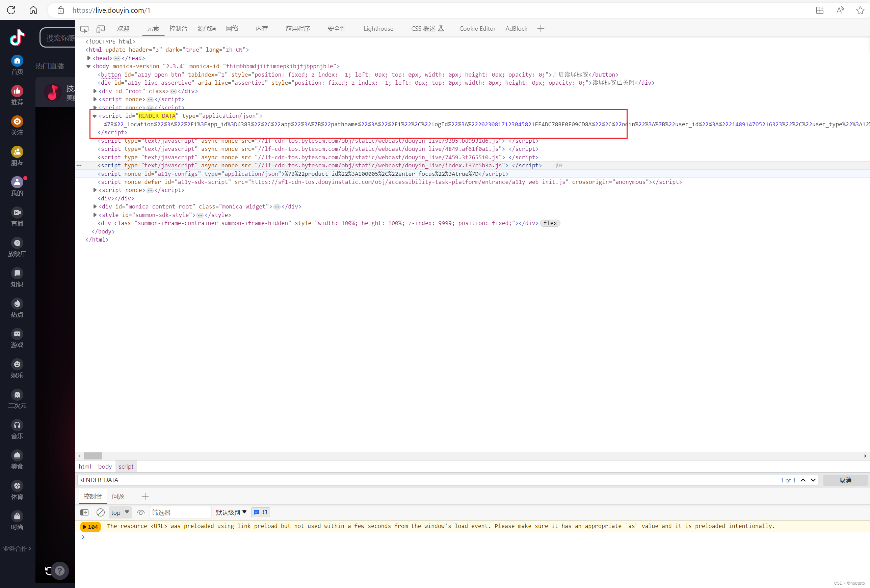
Task: Select html in the breadcrumb bar
Action: [x=85, y=467]
